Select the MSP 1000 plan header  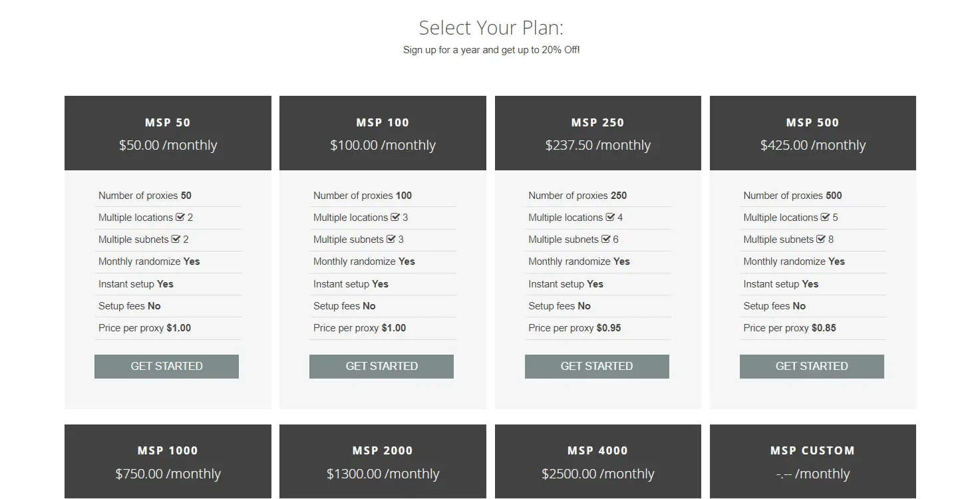coord(168,451)
